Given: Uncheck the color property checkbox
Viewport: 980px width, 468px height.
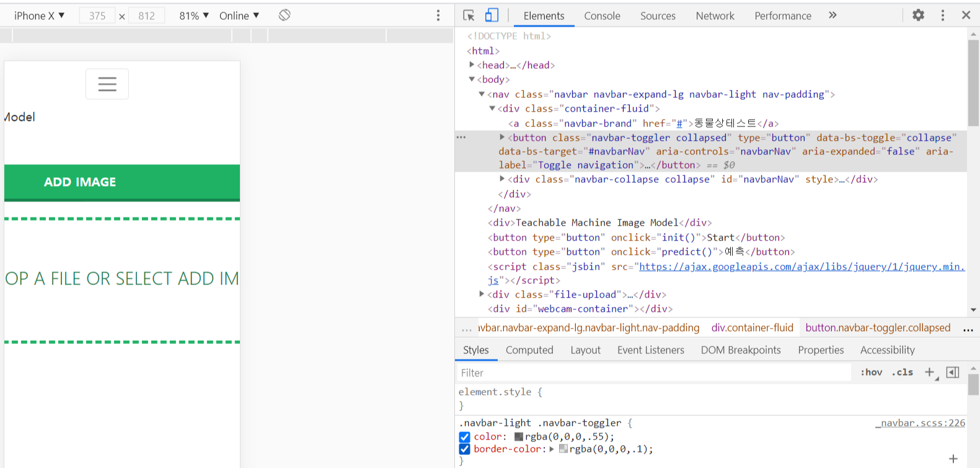Looking at the screenshot, I should (x=464, y=437).
